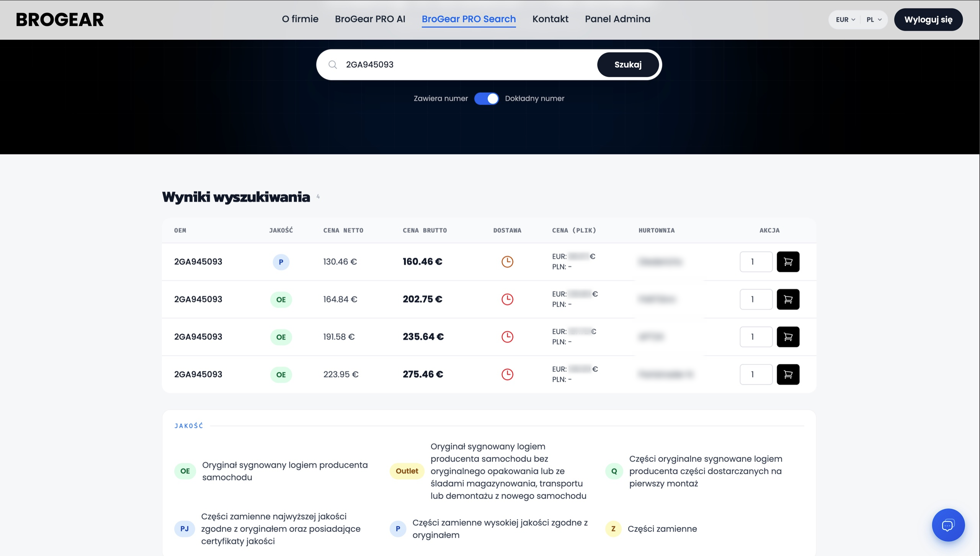Click the quantity field in the first result row

click(x=756, y=262)
